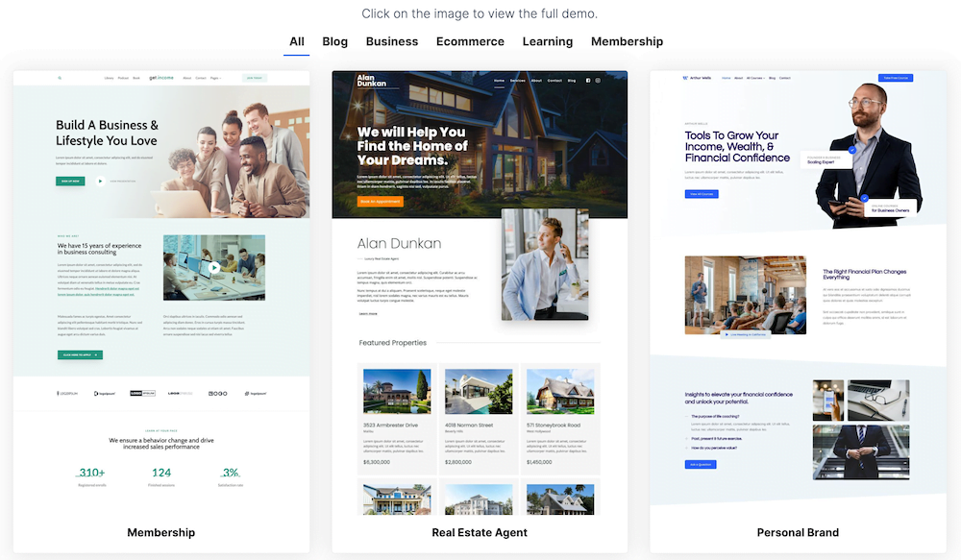Click the blue checkmark badge on Scaling Expert

(x=851, y=149)
